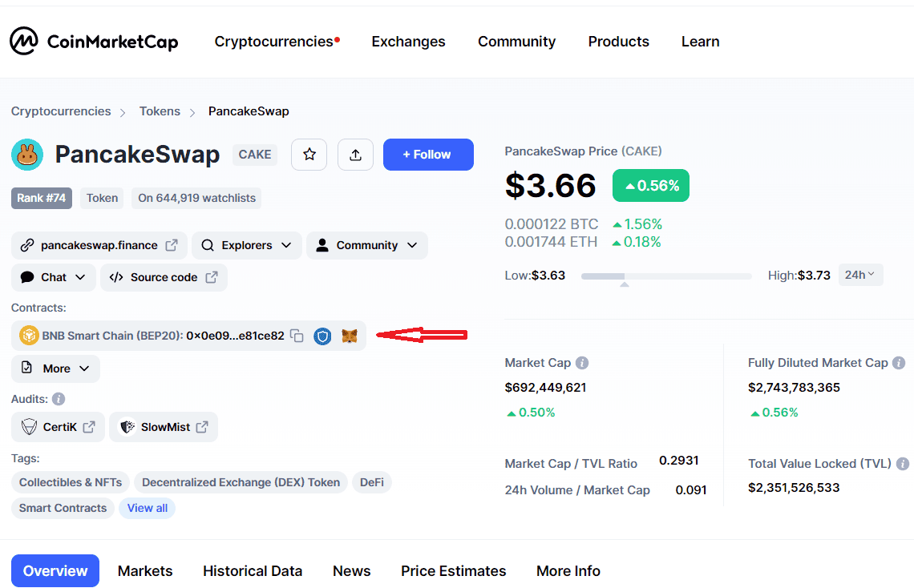Click the CertiK shield icon
Screen dimensions: 914x588
pos(29,427)
